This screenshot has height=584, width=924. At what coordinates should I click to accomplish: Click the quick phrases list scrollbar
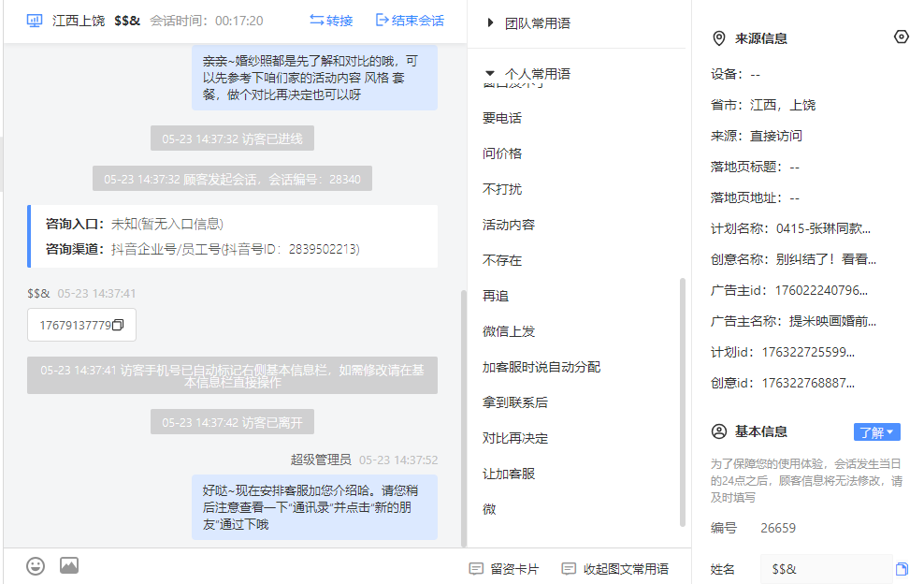pyautogui.click(x=683, y=401)
